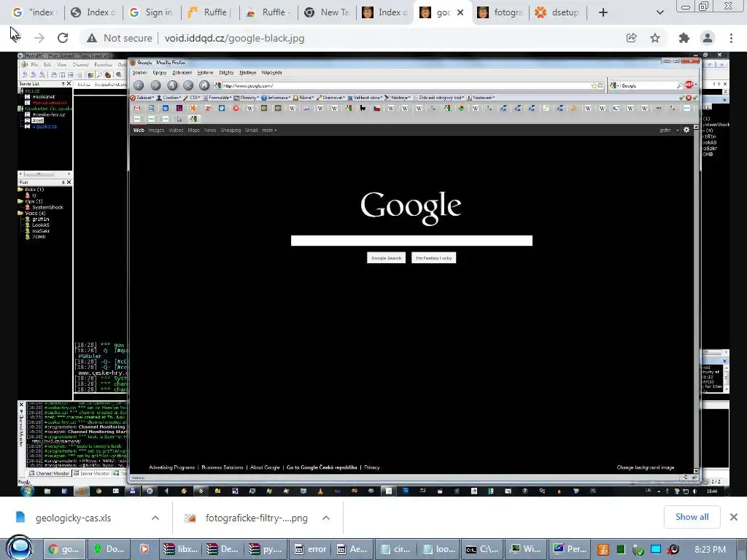The width and height of the screenshot is (747, 560).
Task: Switch to the 'Ruffle -' tab
Action: click(x=268, y=12)
